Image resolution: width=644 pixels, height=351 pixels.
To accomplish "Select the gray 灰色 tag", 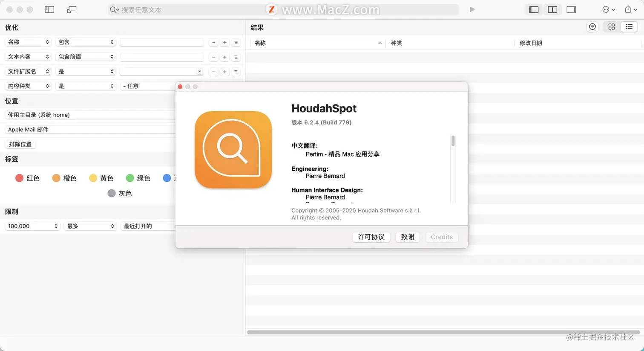I will pyautogui.click(x=120, y=193).
